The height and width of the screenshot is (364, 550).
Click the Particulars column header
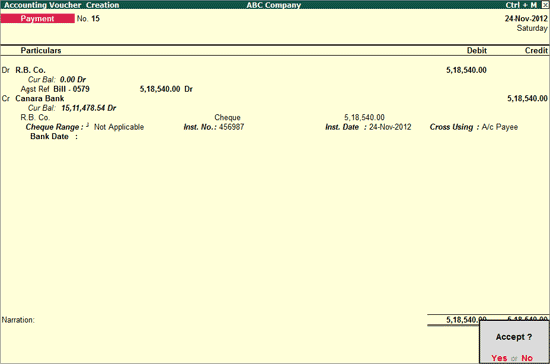pyautogui.click(x=41, y=50)
